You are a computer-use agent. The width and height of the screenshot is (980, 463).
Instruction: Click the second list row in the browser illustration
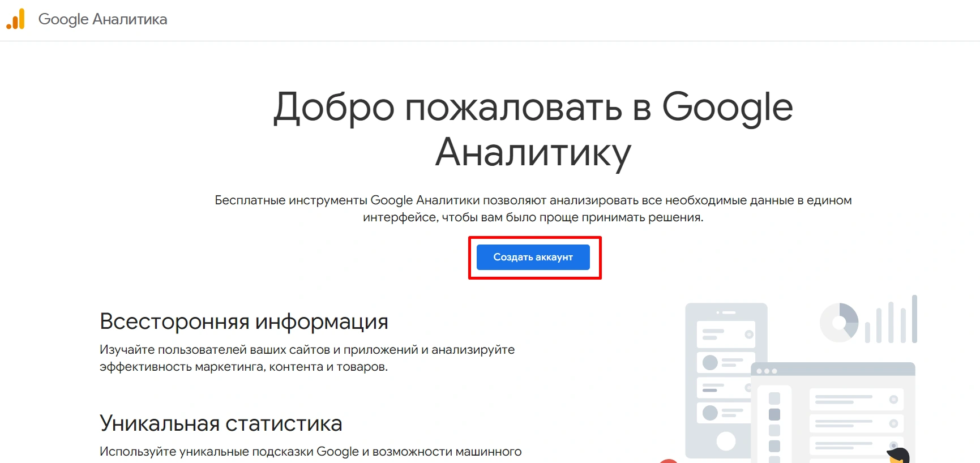click(856, 423)
